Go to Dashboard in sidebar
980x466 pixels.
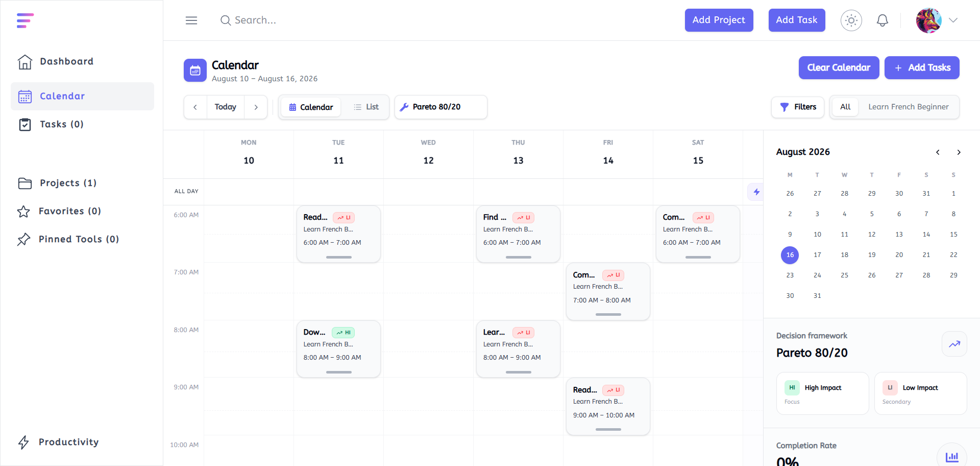(x=82, y=61)
